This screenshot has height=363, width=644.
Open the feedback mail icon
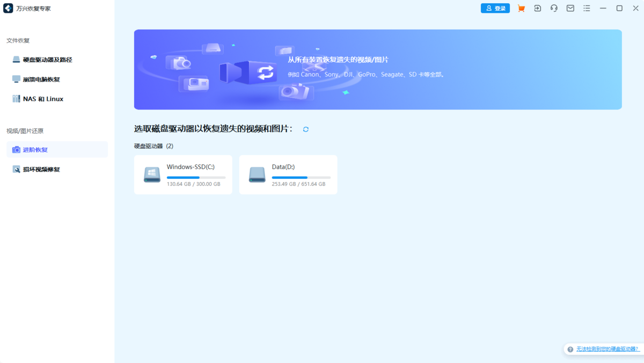(x=570, y=8)
